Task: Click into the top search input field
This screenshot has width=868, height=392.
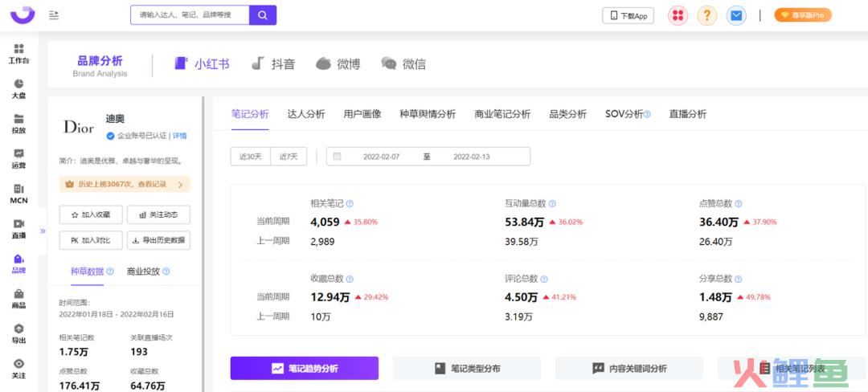Action: click(x=190, y=15)
